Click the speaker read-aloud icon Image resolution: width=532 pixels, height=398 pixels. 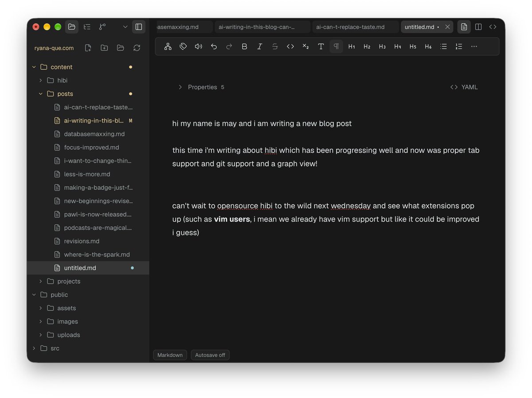coord(199,47)
